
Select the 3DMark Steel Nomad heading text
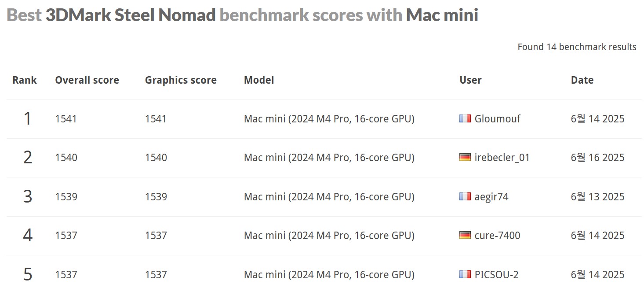[131, 15]
